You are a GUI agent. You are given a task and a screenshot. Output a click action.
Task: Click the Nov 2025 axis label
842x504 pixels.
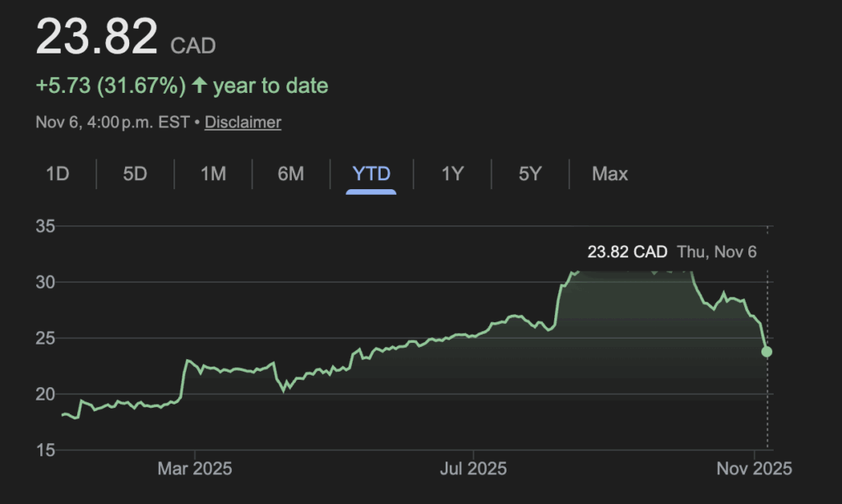(754, 469)
